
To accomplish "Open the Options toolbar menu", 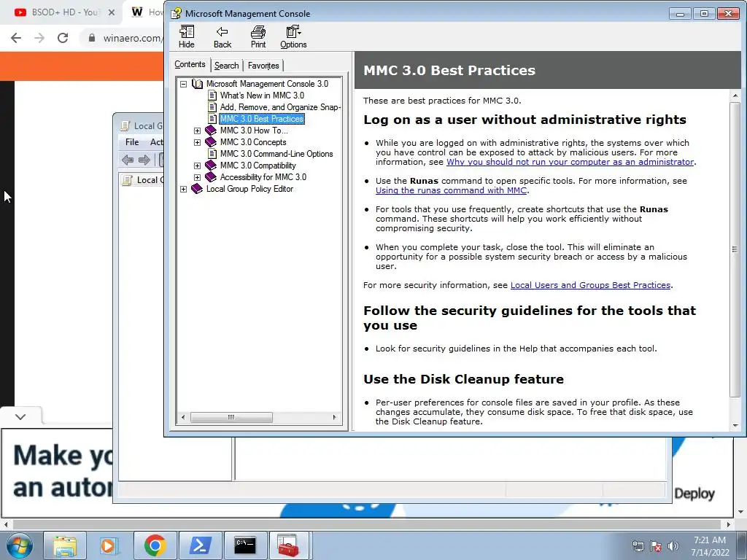I will (x=293, y=37).
